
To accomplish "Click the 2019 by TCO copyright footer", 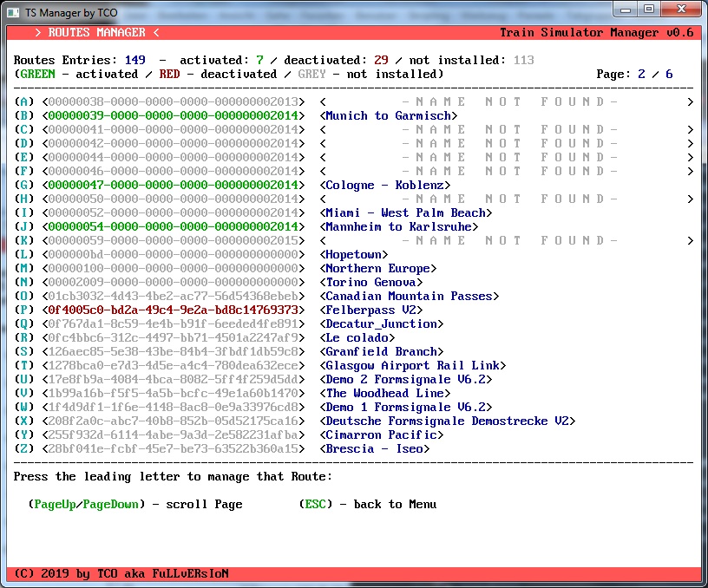I will click(x=121, y=573).
